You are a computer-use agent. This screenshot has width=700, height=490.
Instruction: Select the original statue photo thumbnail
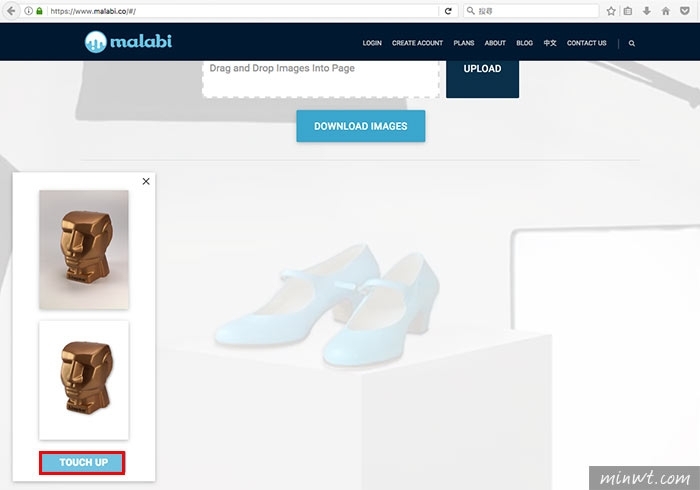click(x=84, y=249)
